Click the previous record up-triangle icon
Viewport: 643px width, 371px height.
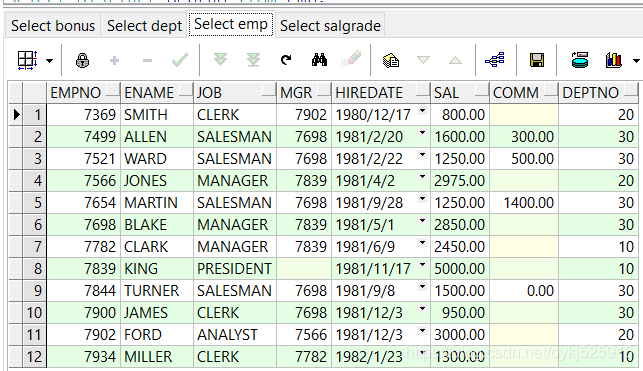455,61
